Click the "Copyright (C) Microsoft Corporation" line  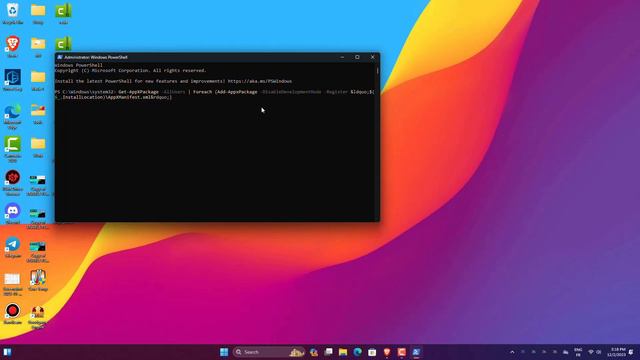coord(131,71)
